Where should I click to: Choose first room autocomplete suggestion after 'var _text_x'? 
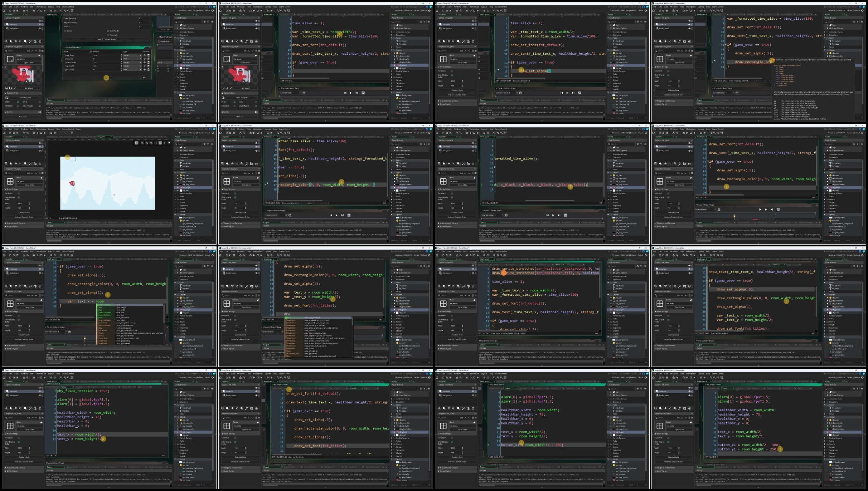pyautogui.click(x=131, y=305)
